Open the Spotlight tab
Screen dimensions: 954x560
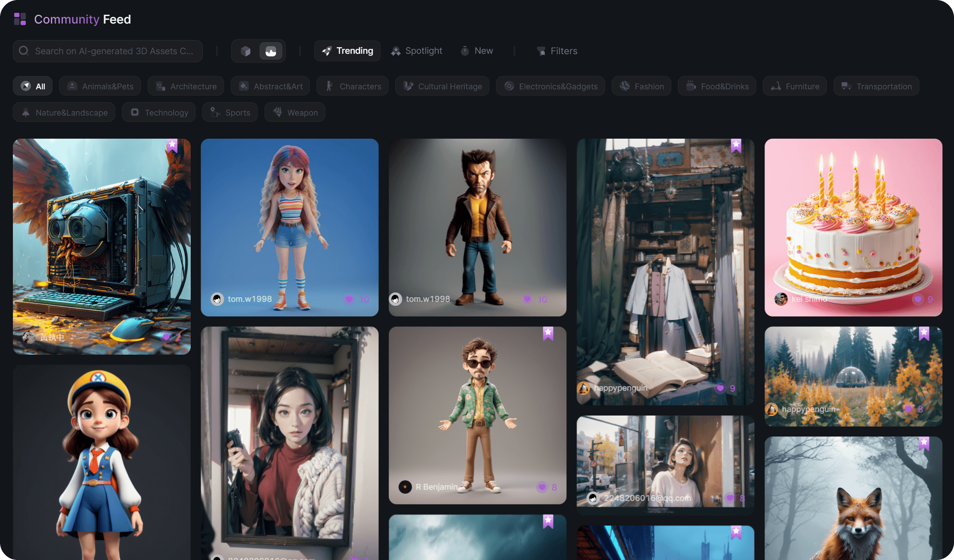point(417,51)
